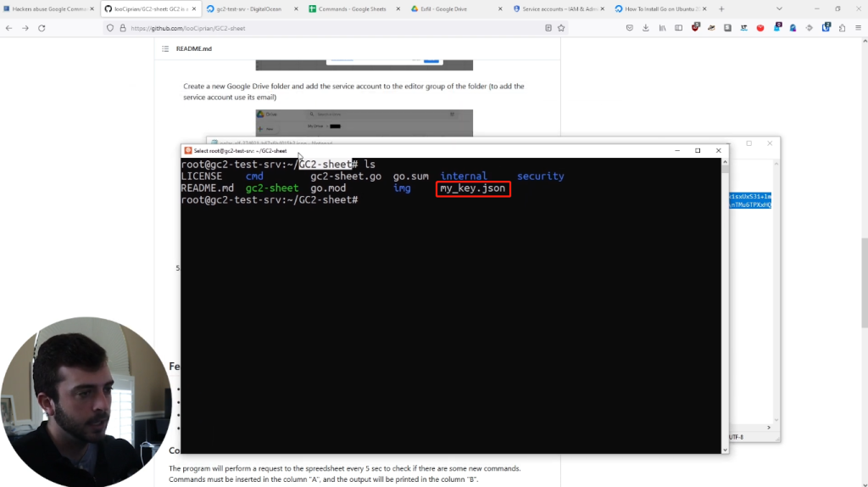Click gc2-sheet.go in the terminal listing
The image size is (868, 487).
(346, 176)
